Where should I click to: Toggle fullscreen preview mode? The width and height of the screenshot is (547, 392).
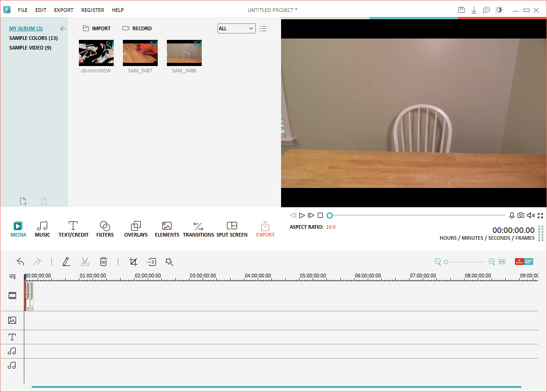[x=541, y=215]
